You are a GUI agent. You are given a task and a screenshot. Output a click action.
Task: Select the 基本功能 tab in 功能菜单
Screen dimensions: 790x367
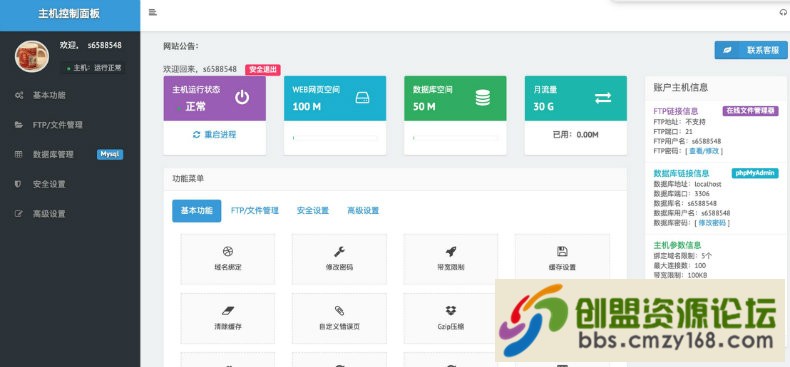(196, 211)
